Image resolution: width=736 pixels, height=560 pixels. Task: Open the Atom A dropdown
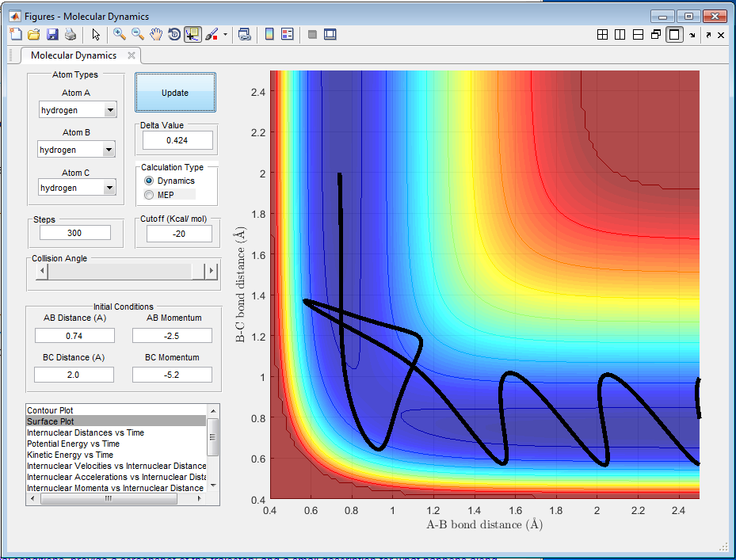pos(110,111)
